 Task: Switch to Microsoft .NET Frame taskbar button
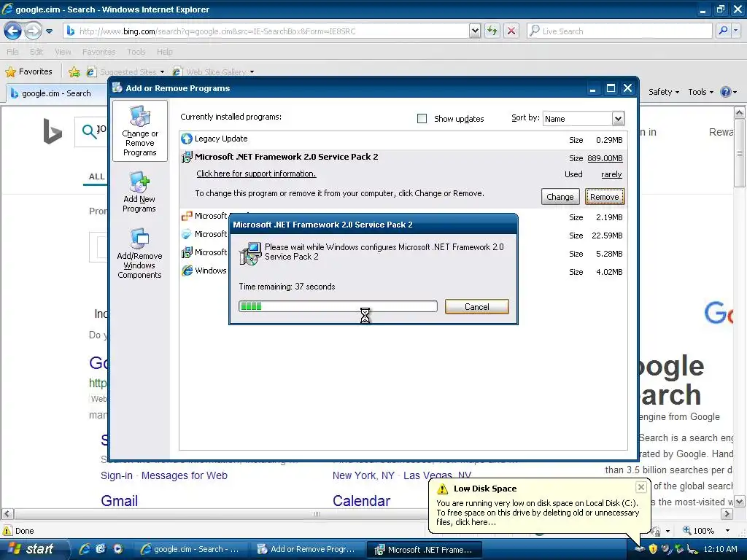click(x=425, y=550)
